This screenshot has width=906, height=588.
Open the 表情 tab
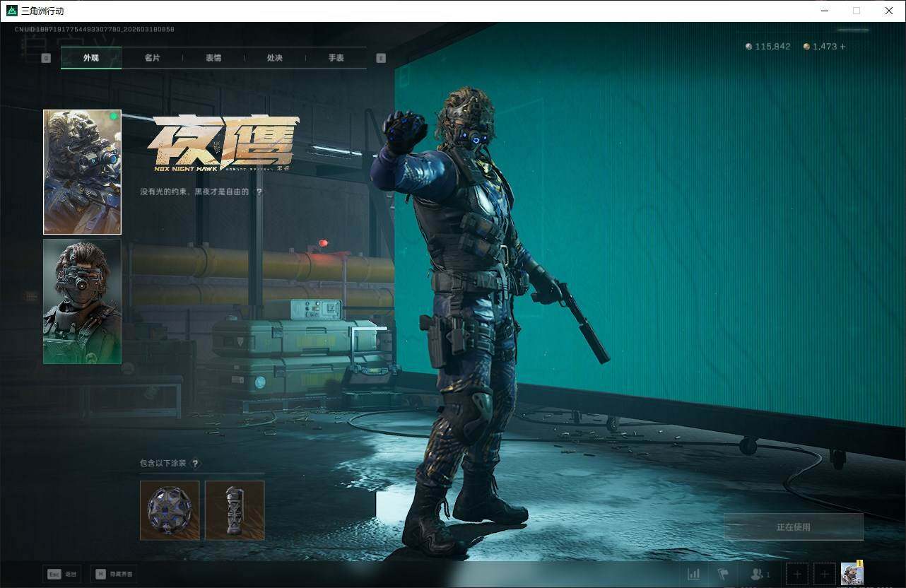(213, 58)
